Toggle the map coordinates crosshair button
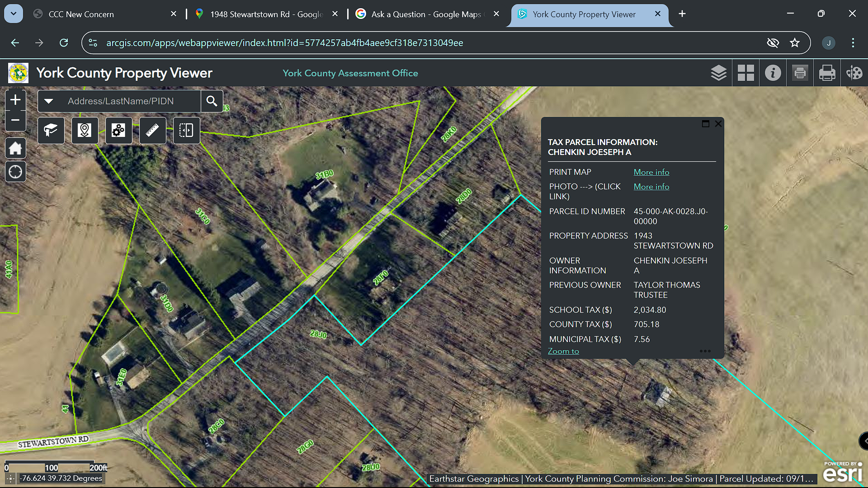The width and height of the screenshot is (868, 488). point(11,479)
